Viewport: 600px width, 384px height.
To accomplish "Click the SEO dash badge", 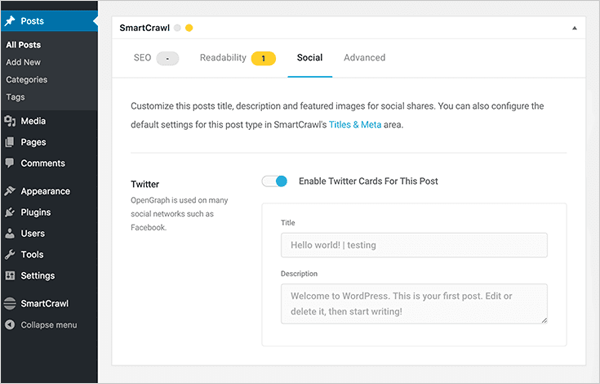I will click(168, 59).
